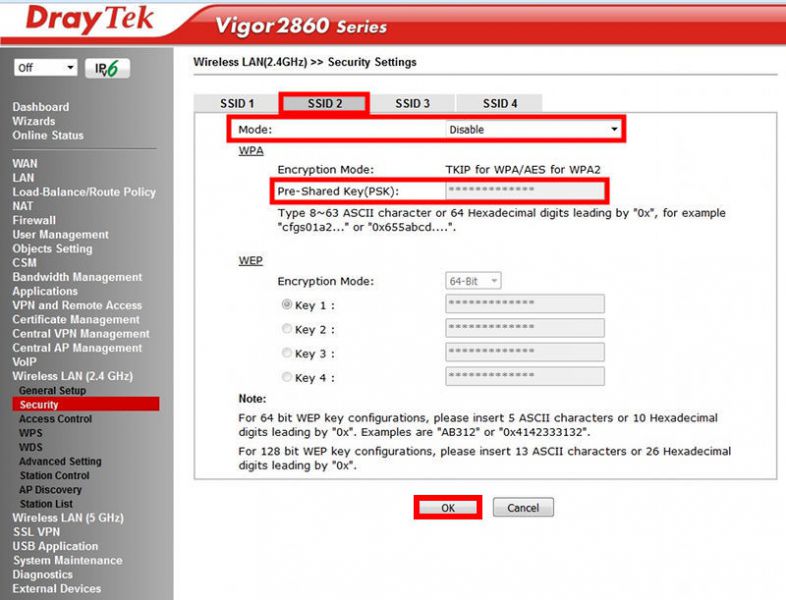Click the WEP section heading
The image size is (786, 600).
[250, 261]
